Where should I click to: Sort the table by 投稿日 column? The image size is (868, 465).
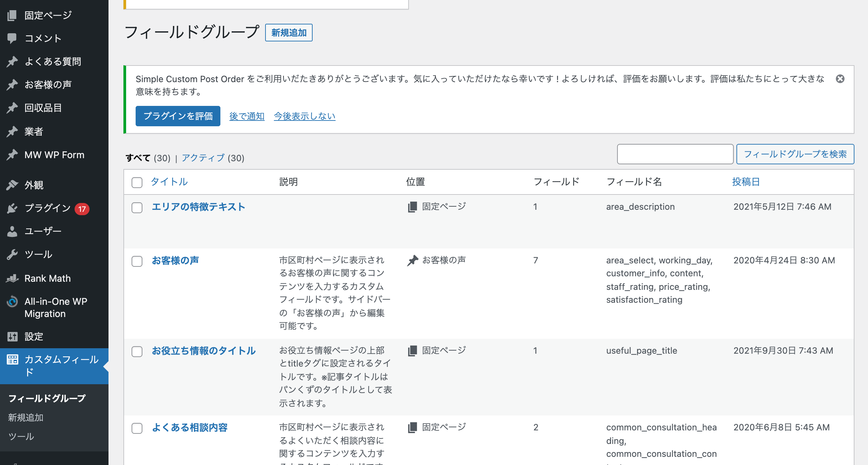pyautogui.click(x=746, y=182)
